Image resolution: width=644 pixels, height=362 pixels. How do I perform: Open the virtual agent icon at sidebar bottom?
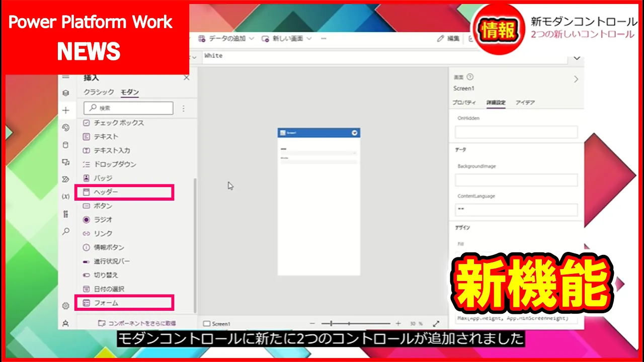[65, 323]
